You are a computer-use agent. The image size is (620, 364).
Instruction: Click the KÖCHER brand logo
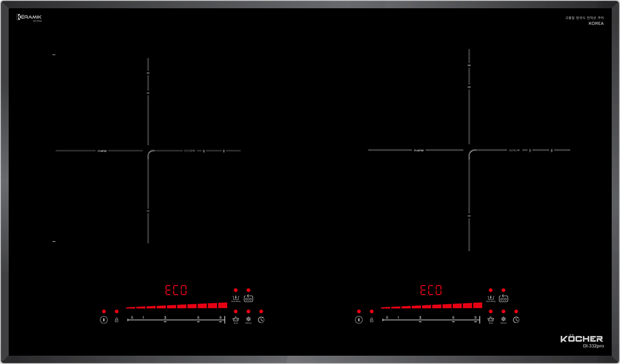pyautogui.click(x=582, y=339)
